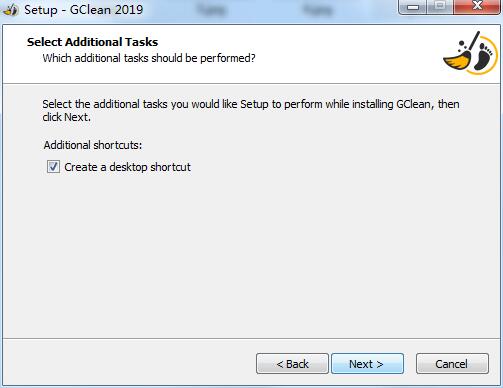The image size is (503, 388).
Task: Click the instruction paragraph about installing GClean
Action: point(251,110)
